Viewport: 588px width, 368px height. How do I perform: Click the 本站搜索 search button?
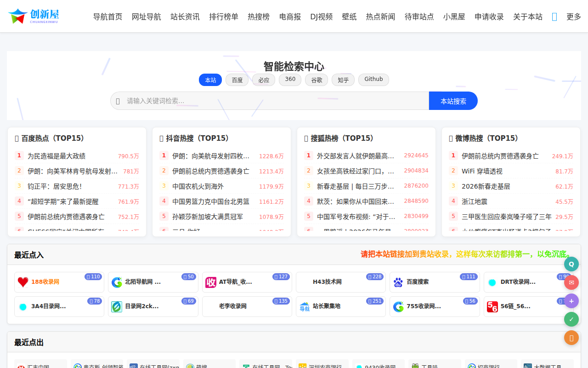pos(453,100)
